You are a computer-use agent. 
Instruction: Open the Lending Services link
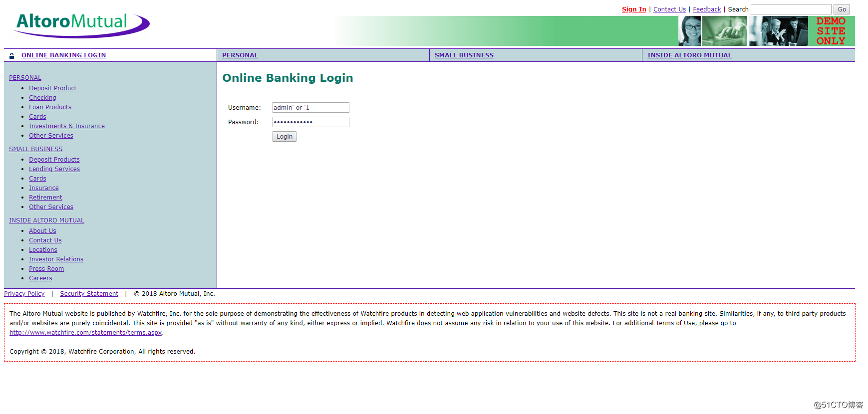coord(54,169)
